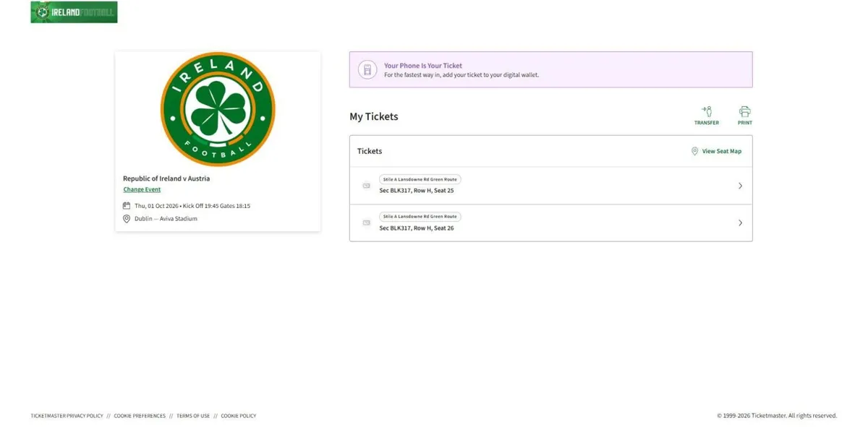Viewport: 868px width, 427px height.
Task: Open Terms of Use footer link
Action: coord(193,416)
